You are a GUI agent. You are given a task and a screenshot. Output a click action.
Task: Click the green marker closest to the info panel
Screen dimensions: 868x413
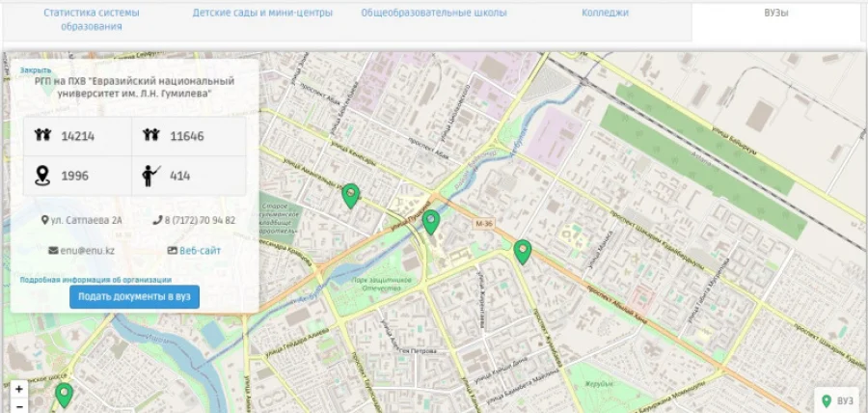tap(351, 196)
